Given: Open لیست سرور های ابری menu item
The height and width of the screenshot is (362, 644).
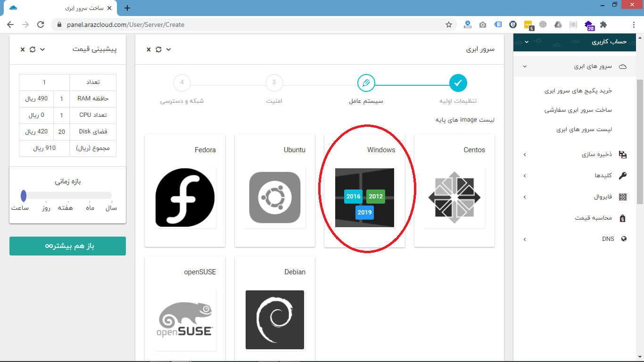Looking at the screenshot, I should click(584, 130).
